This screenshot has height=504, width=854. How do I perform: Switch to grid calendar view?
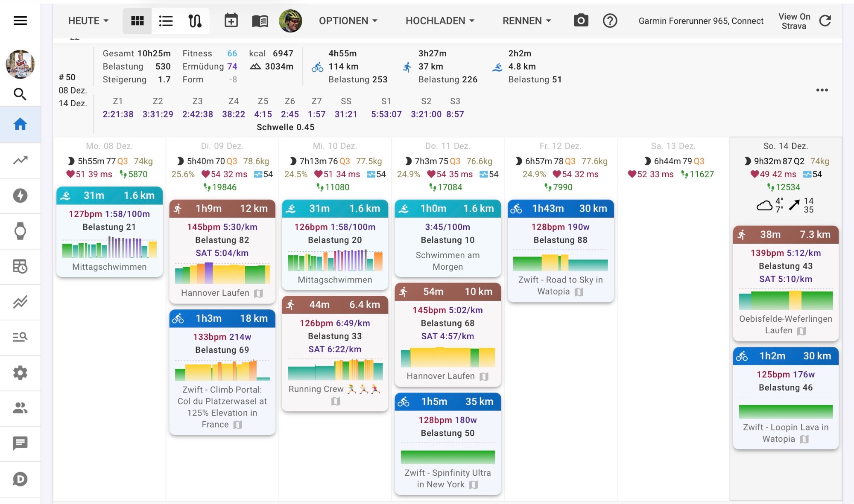(137, 20)
